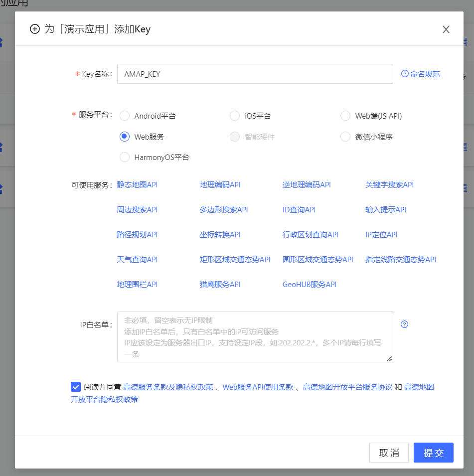Open 路径规划API link

[137, 234]
